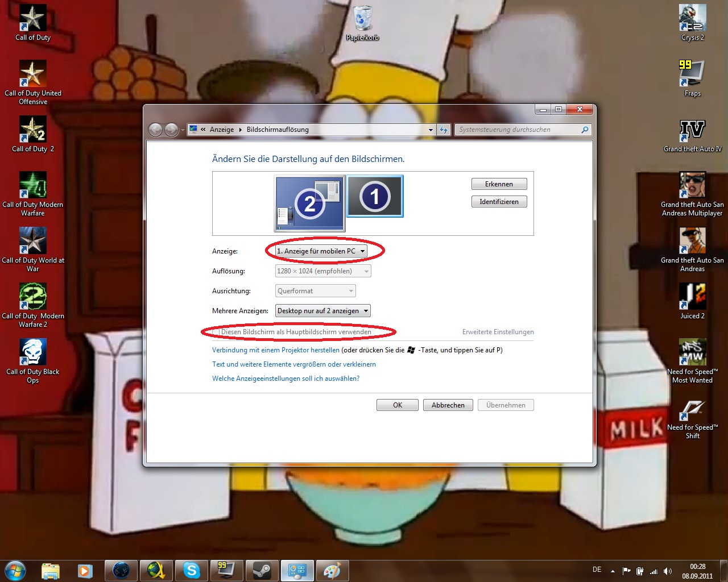Image resolution: width=728 pixels, height=582 pixels.
Task: Open 'Verbindung mit einem Projektor herstellen' link
Action: pos(276,350)
